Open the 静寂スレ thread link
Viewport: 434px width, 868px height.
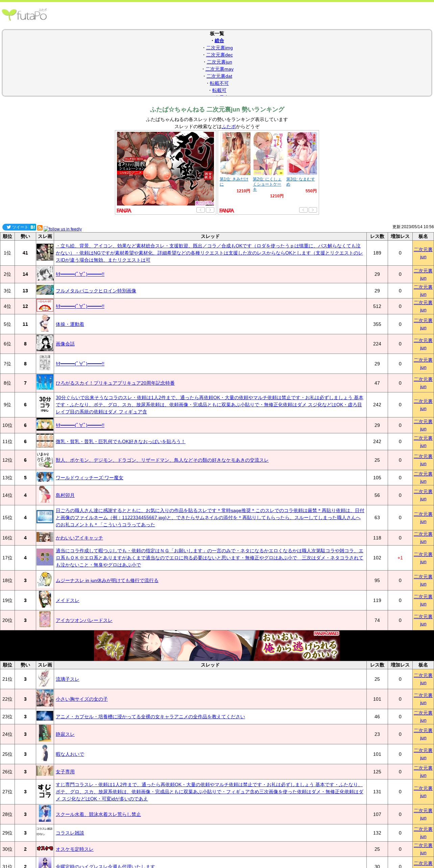coord(65,734)
